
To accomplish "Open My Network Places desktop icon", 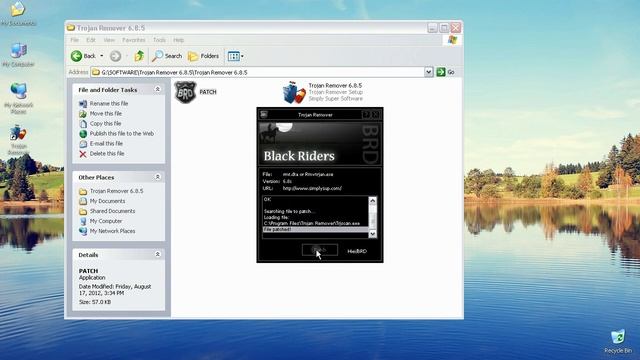I will (x=18, y=98).
